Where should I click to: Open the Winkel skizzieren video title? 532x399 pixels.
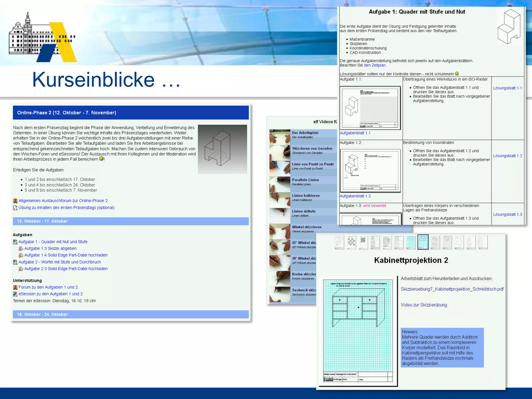click(x=307, y=227)
